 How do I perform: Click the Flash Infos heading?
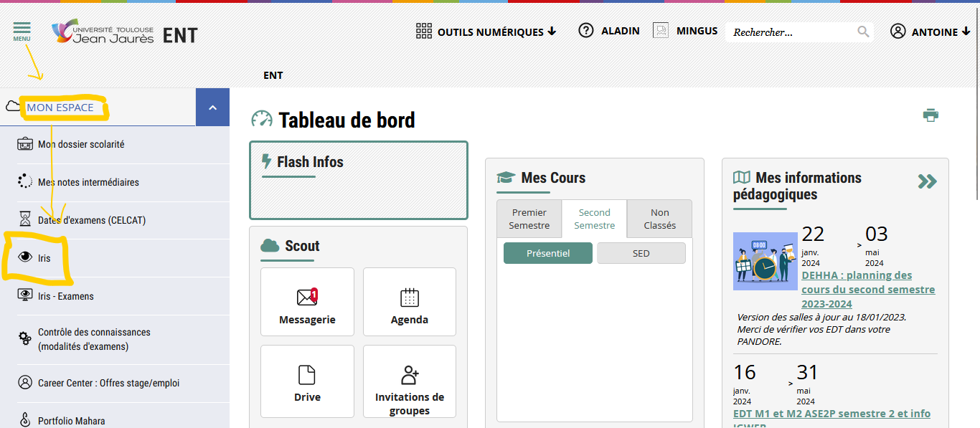[311, 162]
